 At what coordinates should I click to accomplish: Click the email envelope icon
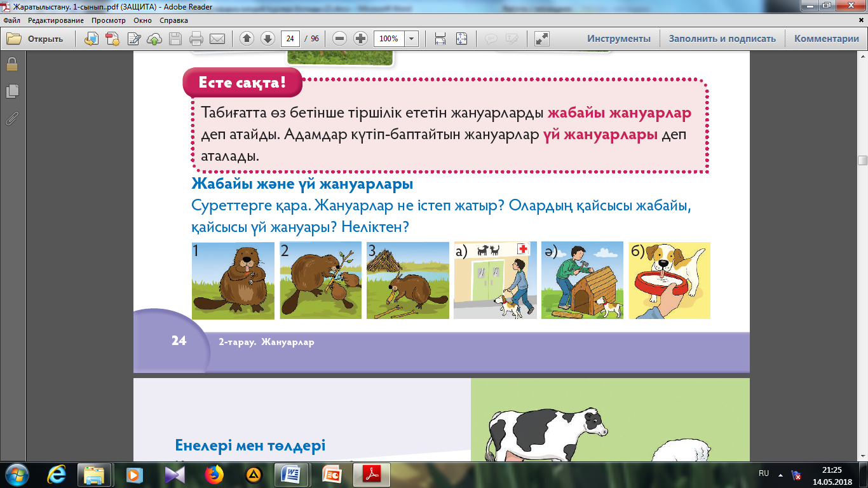coord(217,39)
